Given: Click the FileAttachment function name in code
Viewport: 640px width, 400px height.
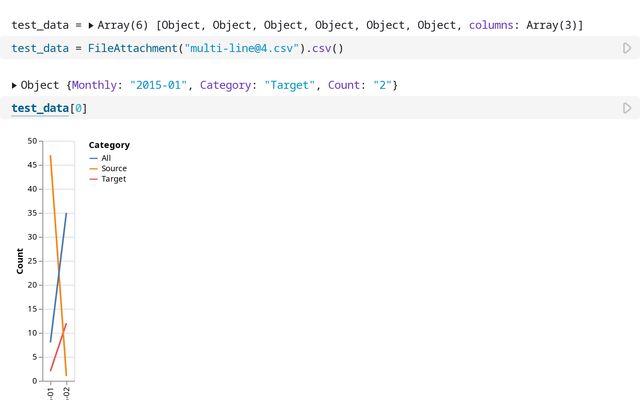Looking at the screenshot, I should [x=120, y=48].
